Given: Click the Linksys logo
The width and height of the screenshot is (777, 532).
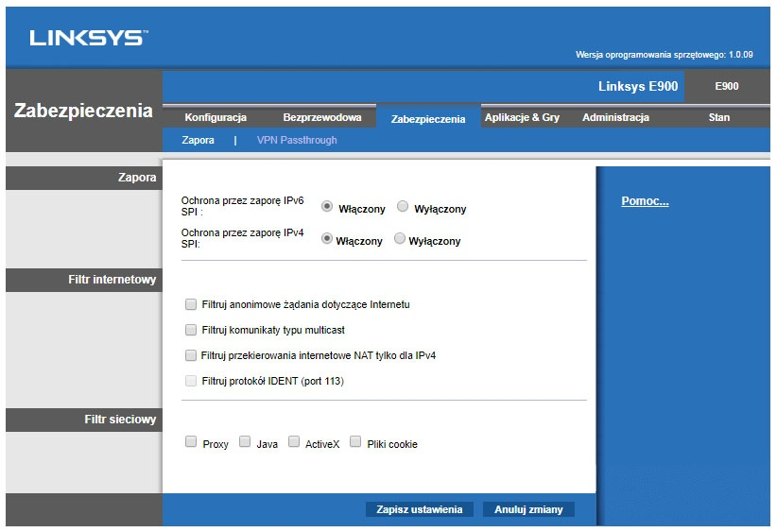Looking at the screenshot, I should tap(88, 39).
